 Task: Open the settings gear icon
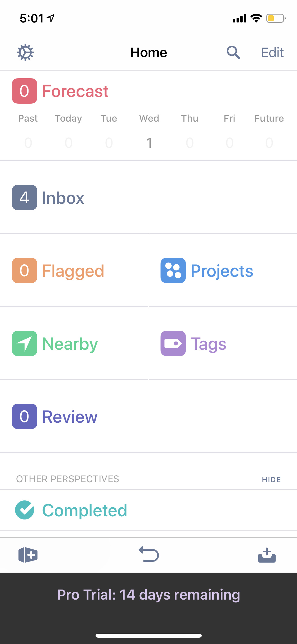[25, 52]
